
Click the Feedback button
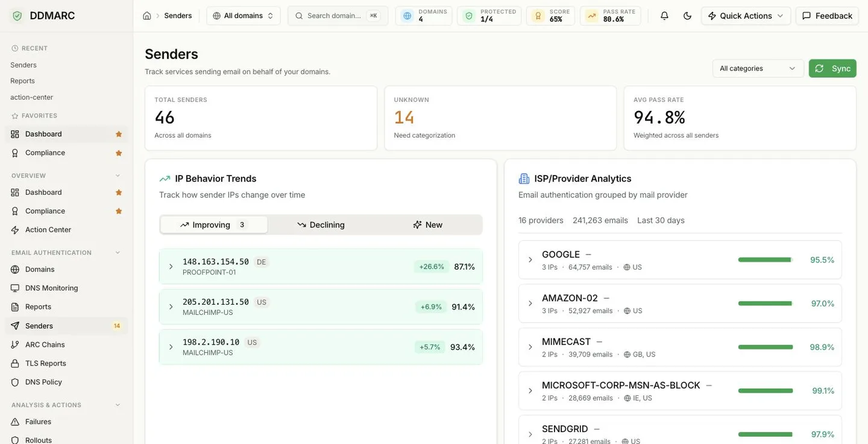point(827,16)
